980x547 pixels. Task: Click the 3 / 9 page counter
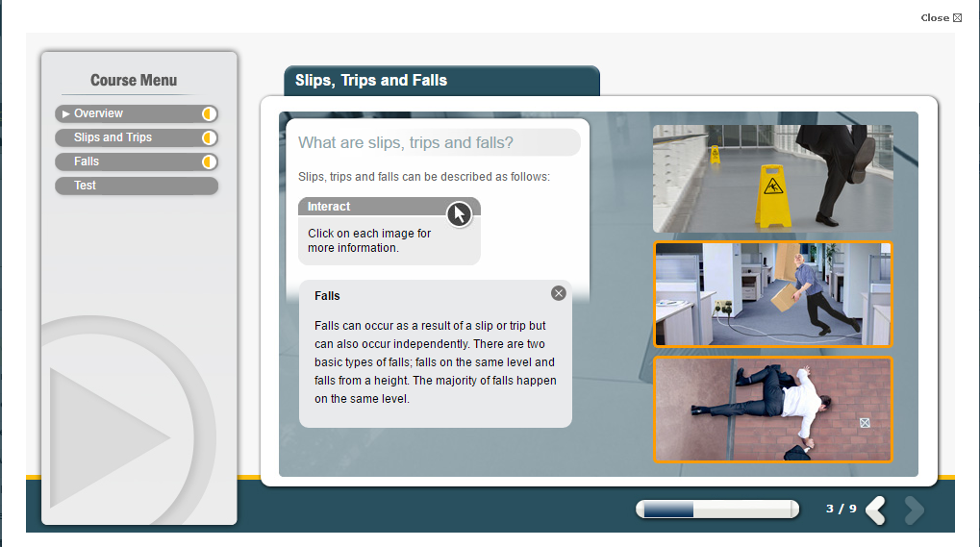tap(841, 509)
